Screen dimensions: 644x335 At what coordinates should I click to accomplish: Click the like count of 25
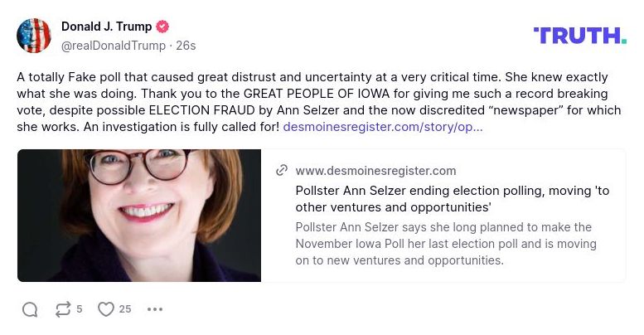(125, 309)
